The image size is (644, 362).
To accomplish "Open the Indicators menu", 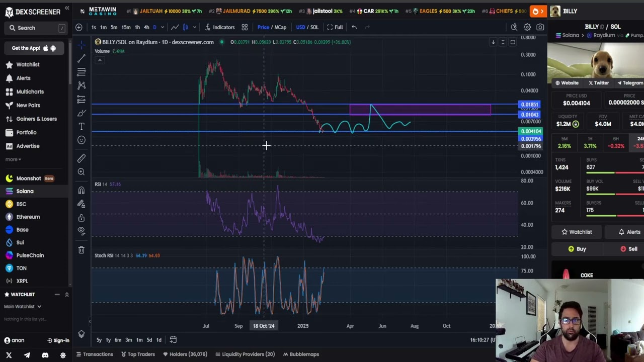I will [219, 27].
